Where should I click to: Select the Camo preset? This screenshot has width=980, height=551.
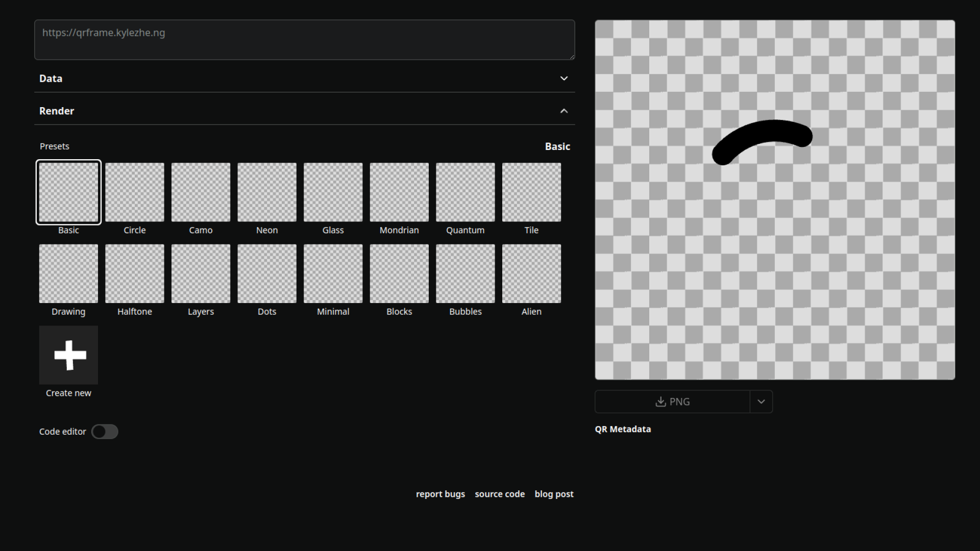201,192
